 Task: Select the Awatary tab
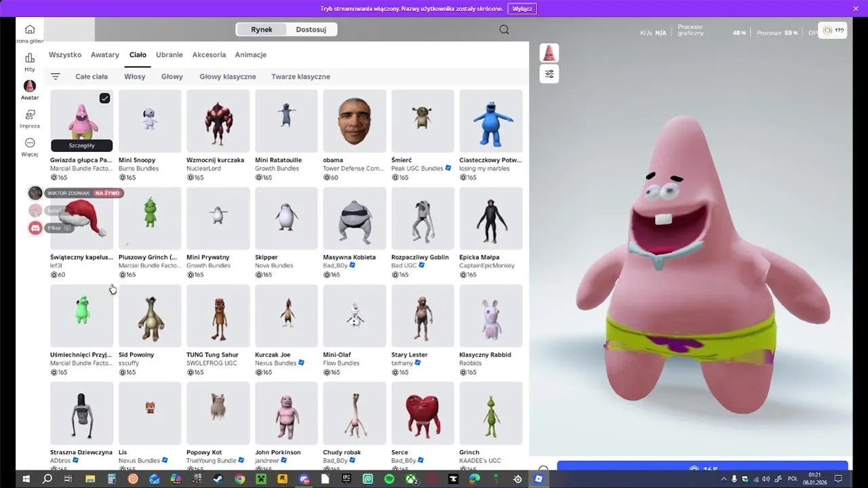pos(105,55)
